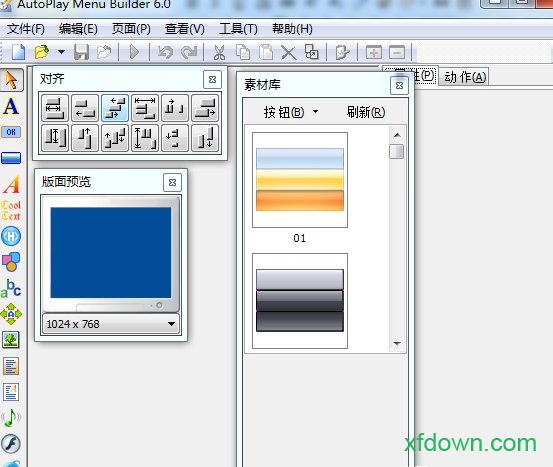Select the dark gray button style thumbnail
This screenshot has width=553, height=467.
300,301
